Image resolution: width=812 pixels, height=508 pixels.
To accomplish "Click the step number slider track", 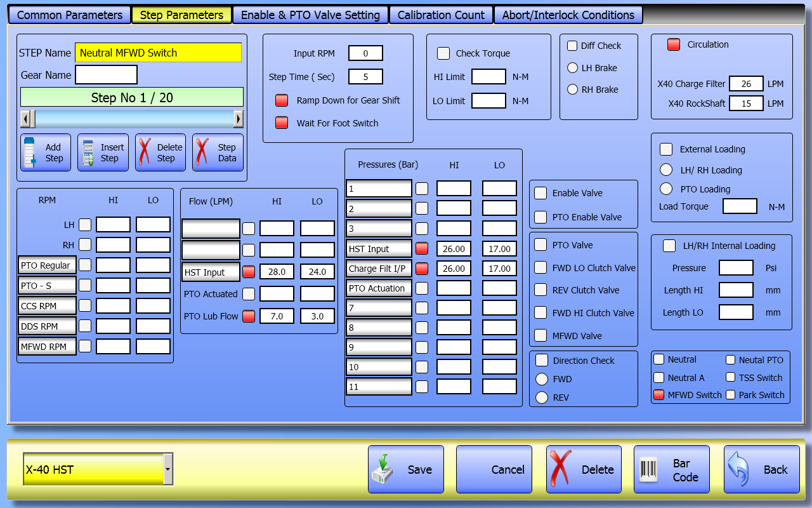I will [x=133, y=119].
